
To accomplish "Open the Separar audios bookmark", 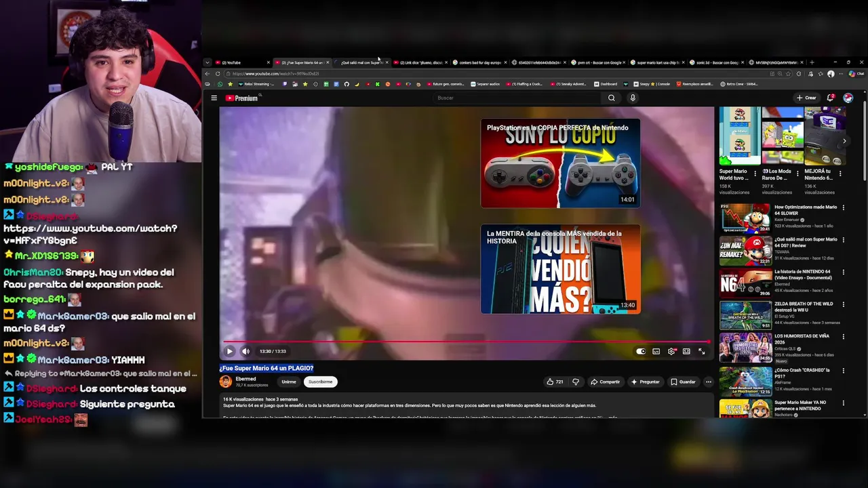I will (484, 84).
